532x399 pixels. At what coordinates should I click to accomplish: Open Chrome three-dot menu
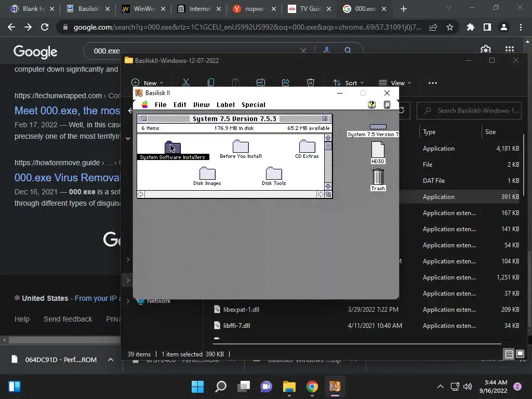click(521, 27)
